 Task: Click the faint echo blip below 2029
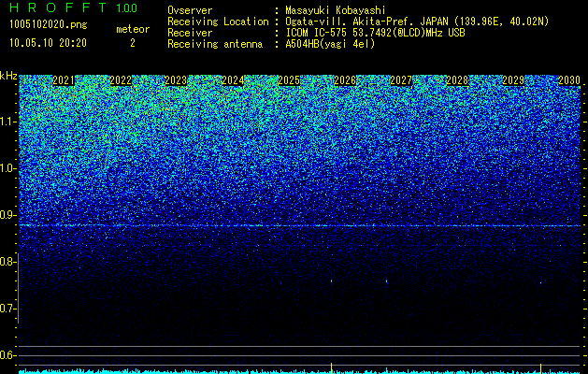coord(540,283)
